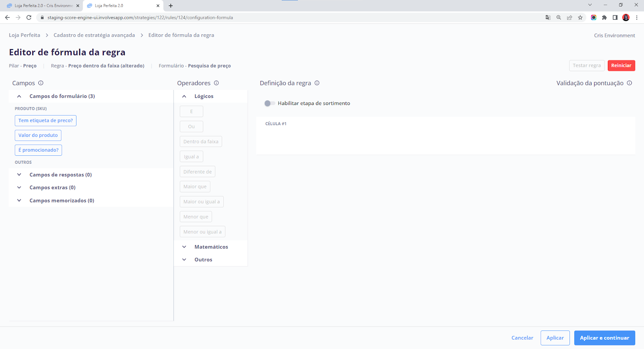Click the E logical operator

point(192,112)
